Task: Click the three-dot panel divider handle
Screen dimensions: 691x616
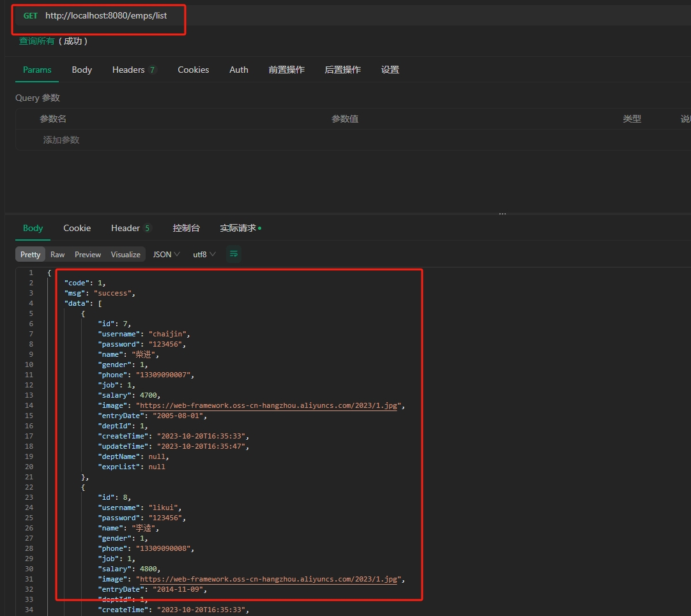Action: click(x=503, y=214)
